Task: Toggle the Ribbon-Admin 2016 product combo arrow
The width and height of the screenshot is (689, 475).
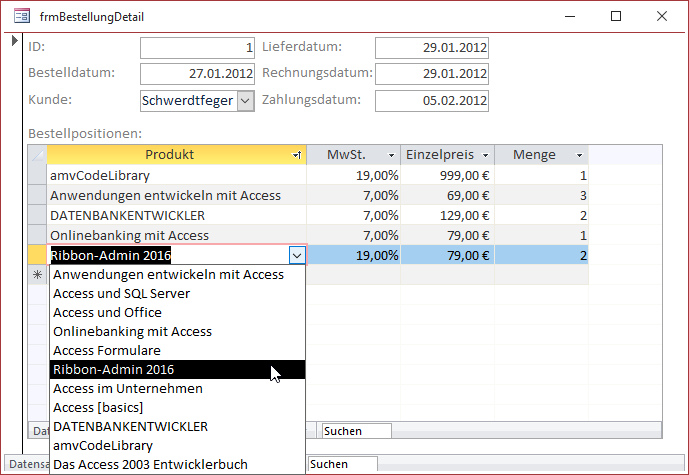Action: click(x=297, y=255)
